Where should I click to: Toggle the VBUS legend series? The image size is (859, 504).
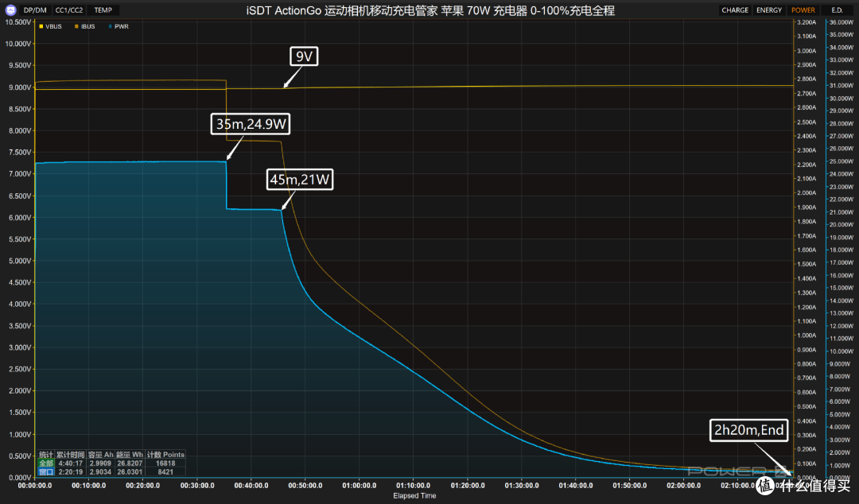click(50, 26)
